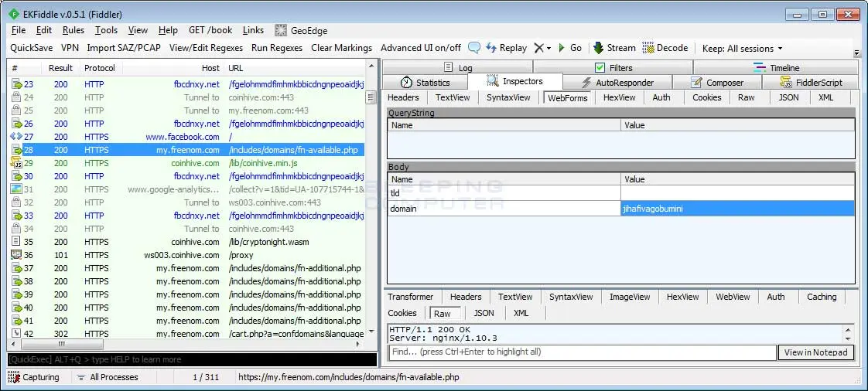868x391 pixels.
Task: Toggle the Decode button
Action: click(665, 48)
